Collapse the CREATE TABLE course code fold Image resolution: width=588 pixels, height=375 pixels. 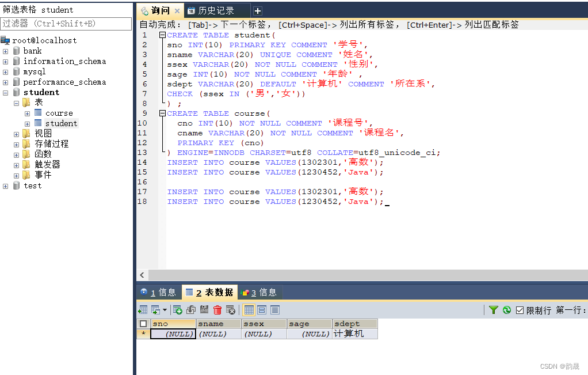pyautogui.click(x=162, y=113)
